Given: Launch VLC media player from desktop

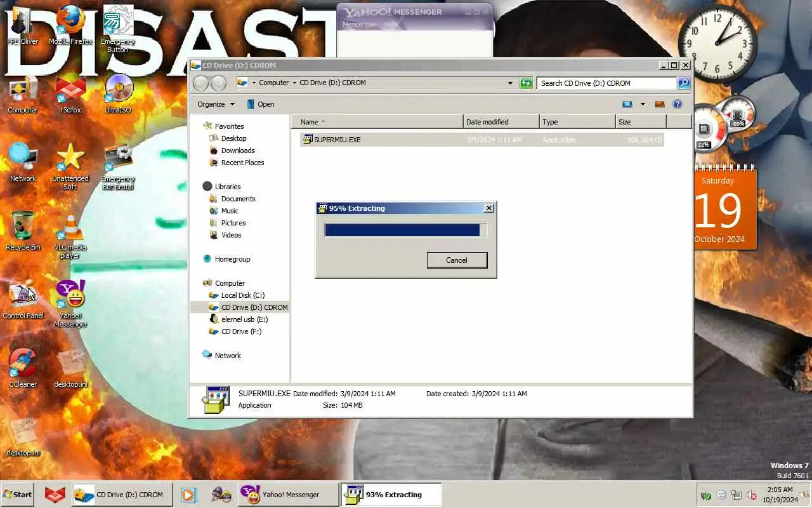Looking at the screenshot, I should tap(70, 236).
